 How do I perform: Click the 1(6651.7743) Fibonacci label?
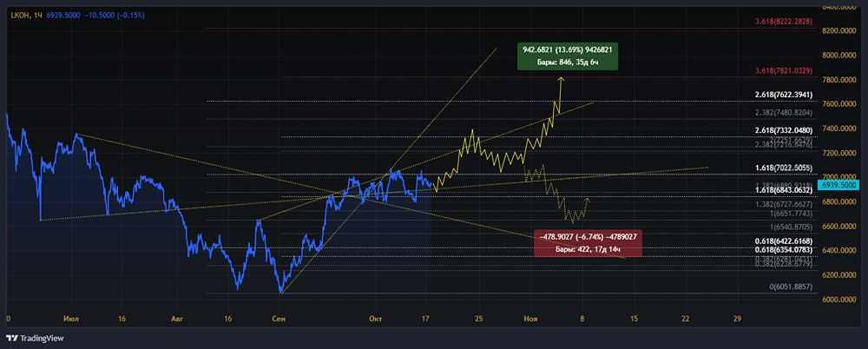[788, 214]
